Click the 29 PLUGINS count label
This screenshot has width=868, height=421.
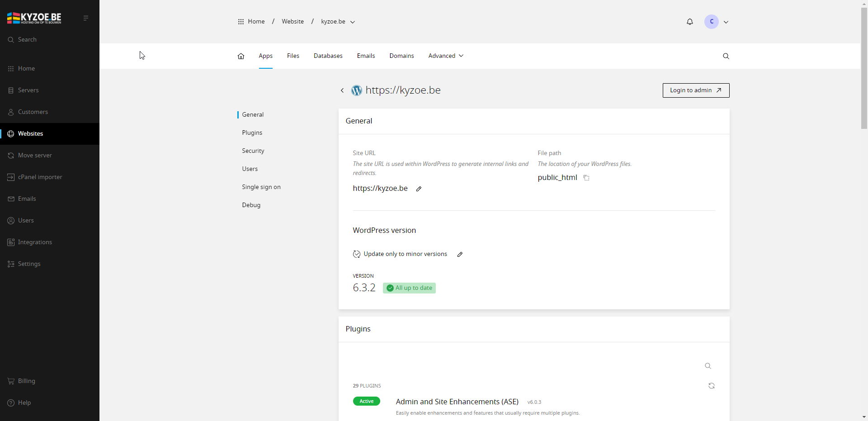tap(367, 386)
